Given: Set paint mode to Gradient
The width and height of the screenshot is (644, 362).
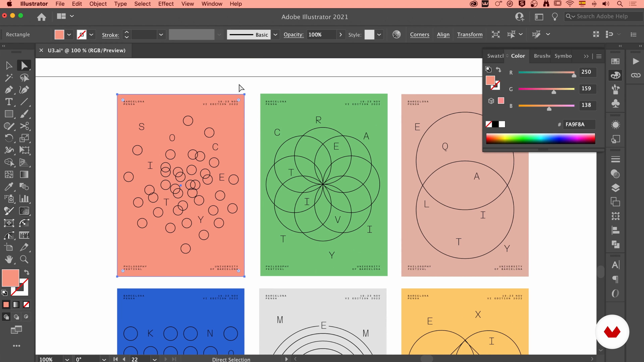Looking at the screenshot, I should click(x=16, y=305).
